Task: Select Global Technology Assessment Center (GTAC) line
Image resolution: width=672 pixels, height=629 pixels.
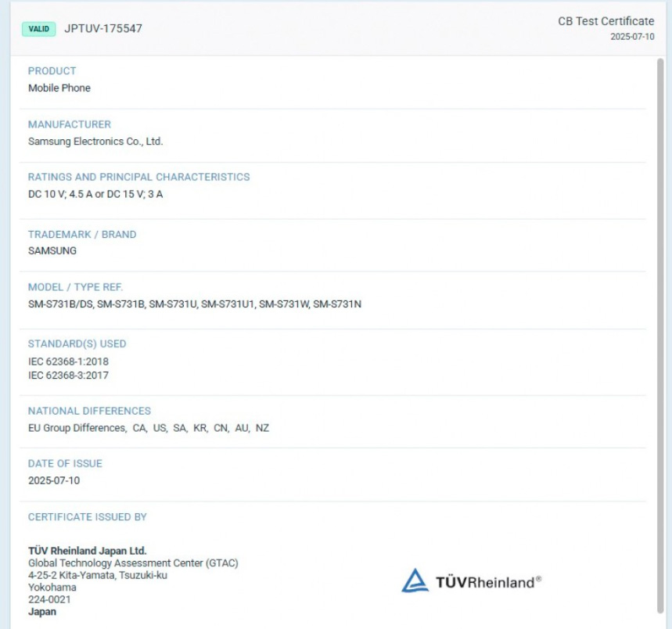Action: pyautogui.click(x=133, y=563)
